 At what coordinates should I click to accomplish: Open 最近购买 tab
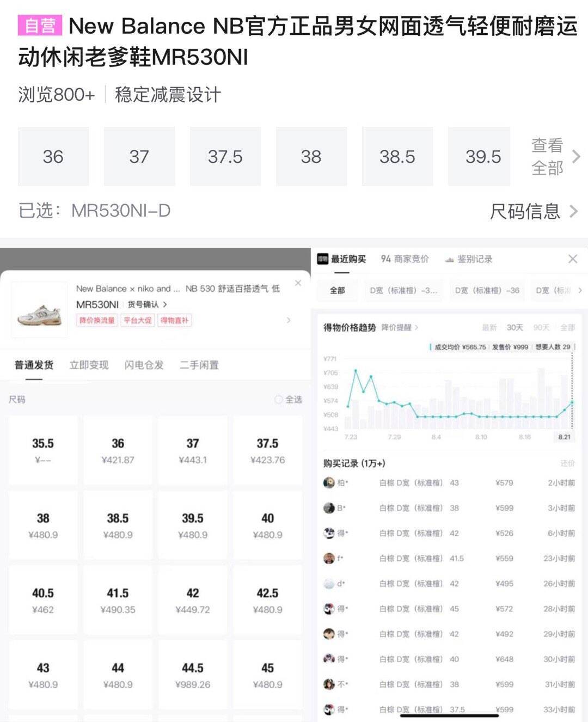pyautogui.click(x=348, y=259)
